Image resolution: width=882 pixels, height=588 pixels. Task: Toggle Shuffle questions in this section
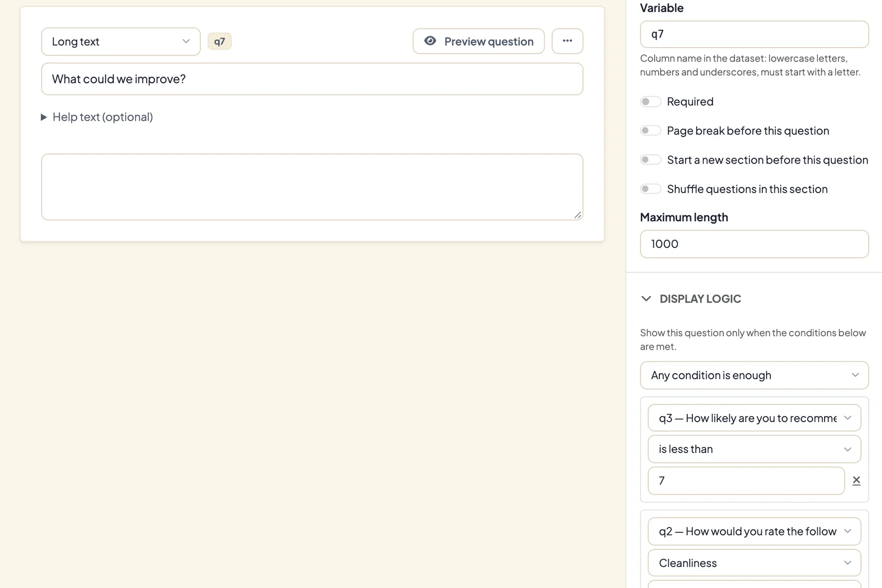[x=650, y=189]
